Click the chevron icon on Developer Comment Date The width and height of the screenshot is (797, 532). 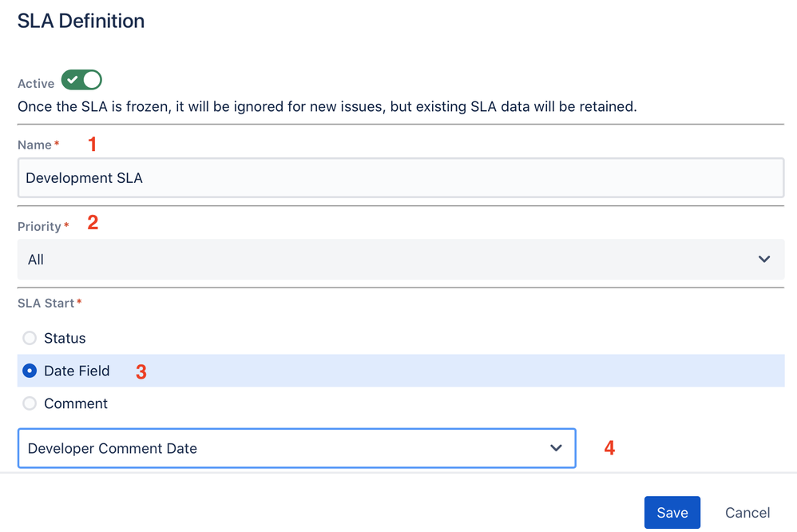pyautogui.click(x=556, y=448)
